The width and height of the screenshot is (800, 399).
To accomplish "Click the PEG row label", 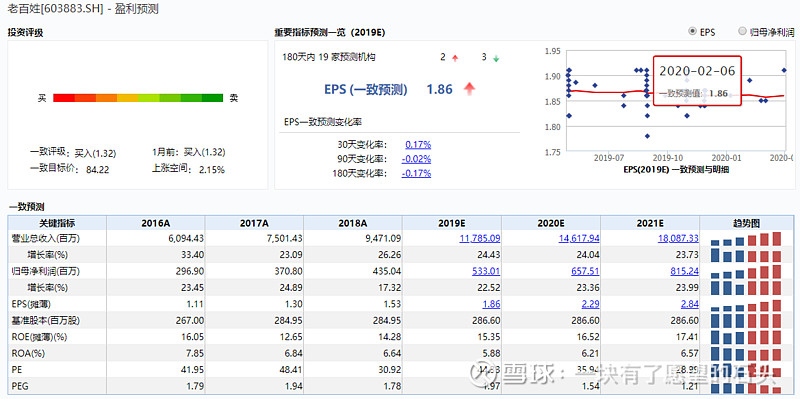I will point(19,387).
